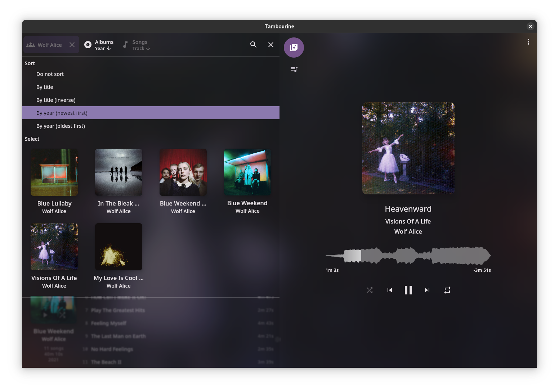Image resolution: width=559 pixels, height=392 pixels.
Task: Open the library search
Action: point(254,45)
